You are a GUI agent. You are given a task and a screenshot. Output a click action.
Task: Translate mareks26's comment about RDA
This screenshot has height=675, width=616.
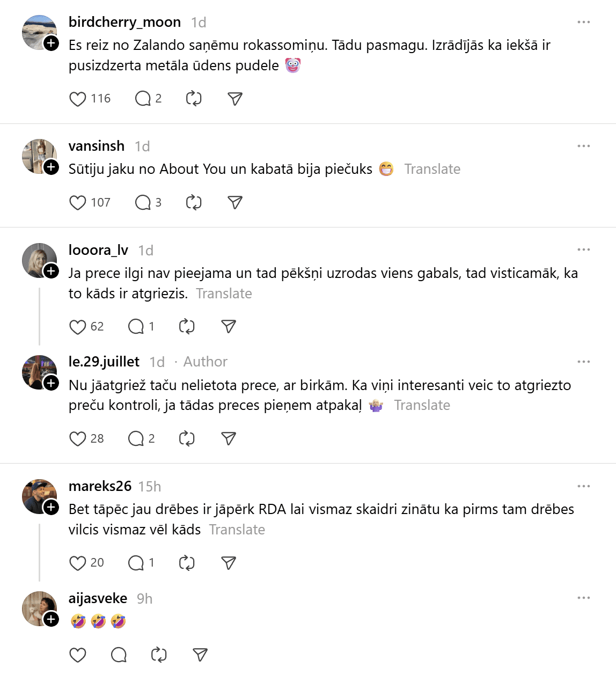pos(237,530)
